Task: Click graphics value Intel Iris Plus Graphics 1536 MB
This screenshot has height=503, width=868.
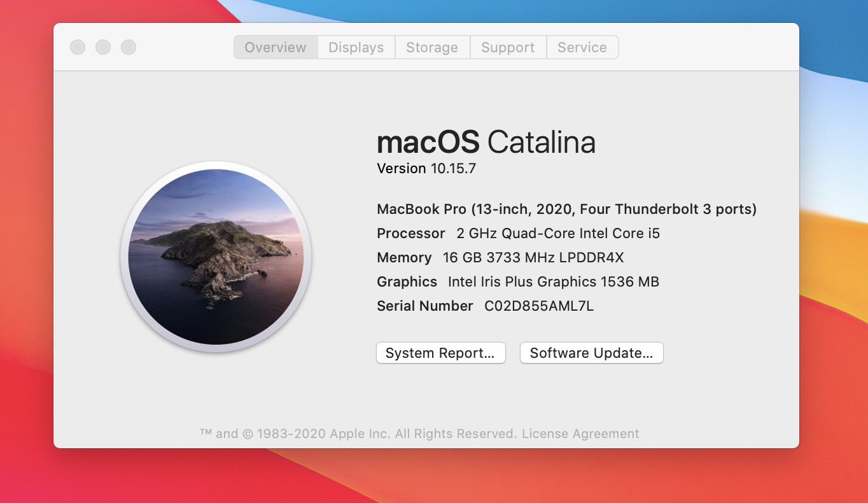Action: 554,281
